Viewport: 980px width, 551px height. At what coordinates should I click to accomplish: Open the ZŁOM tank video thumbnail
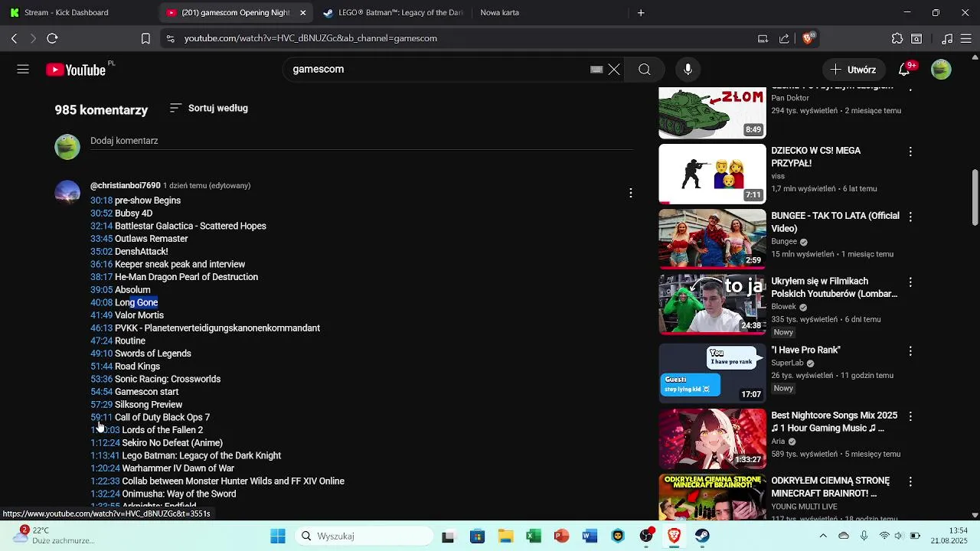click(x=712, y=112)
